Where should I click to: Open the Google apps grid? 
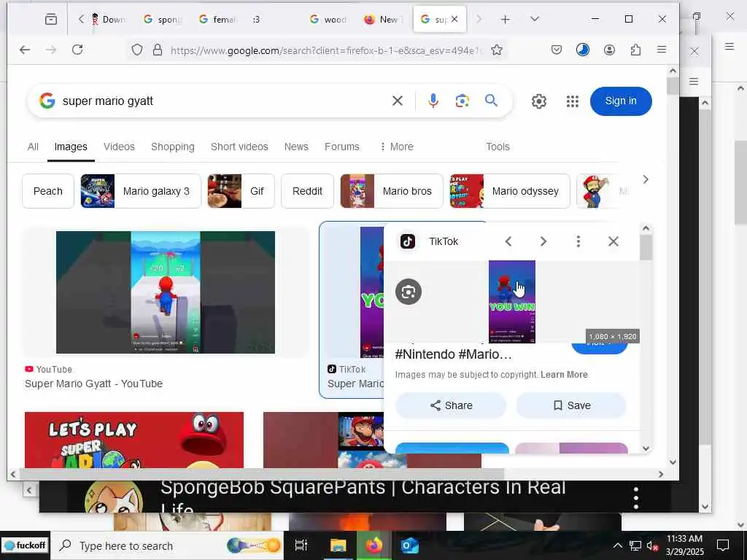click(x=572, y=101)
